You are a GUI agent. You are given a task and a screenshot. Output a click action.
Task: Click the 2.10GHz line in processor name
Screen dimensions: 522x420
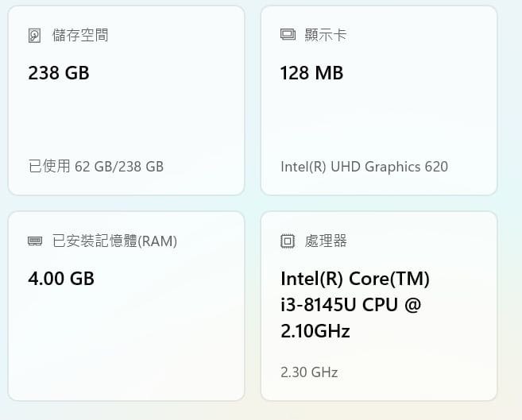[315, 331]
